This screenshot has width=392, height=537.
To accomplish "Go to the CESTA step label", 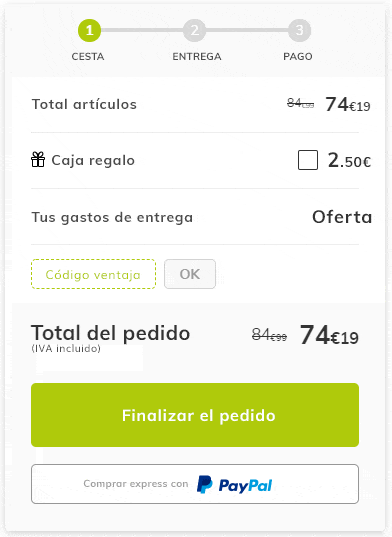I will (88, 57).
